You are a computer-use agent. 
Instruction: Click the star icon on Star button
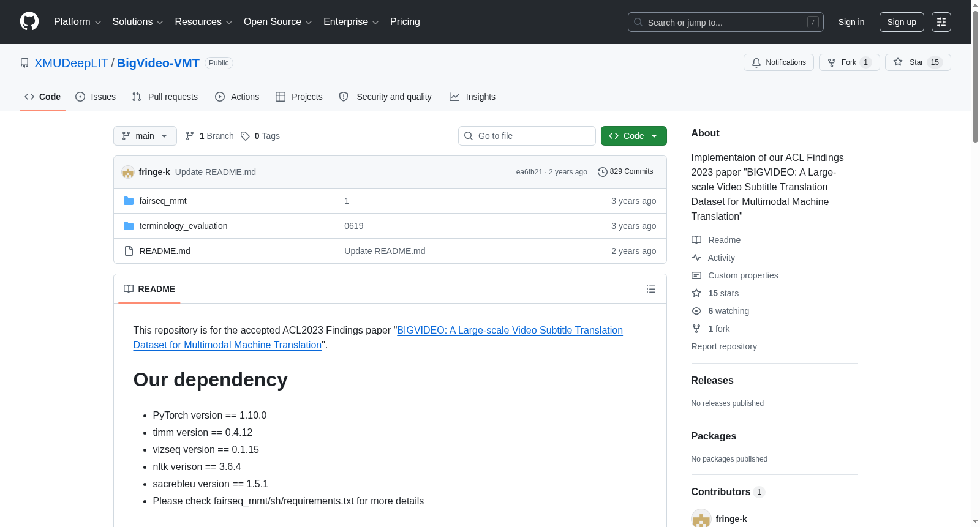click(x=898, y=62)
